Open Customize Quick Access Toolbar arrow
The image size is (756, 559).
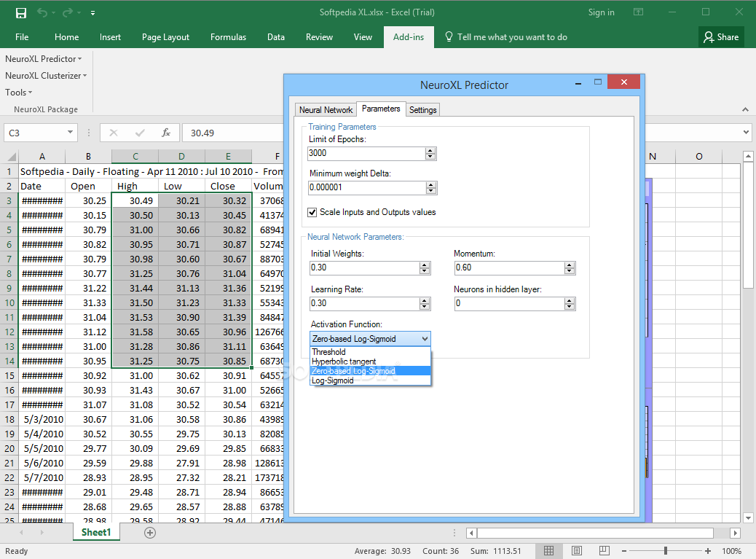coord(92,13)
